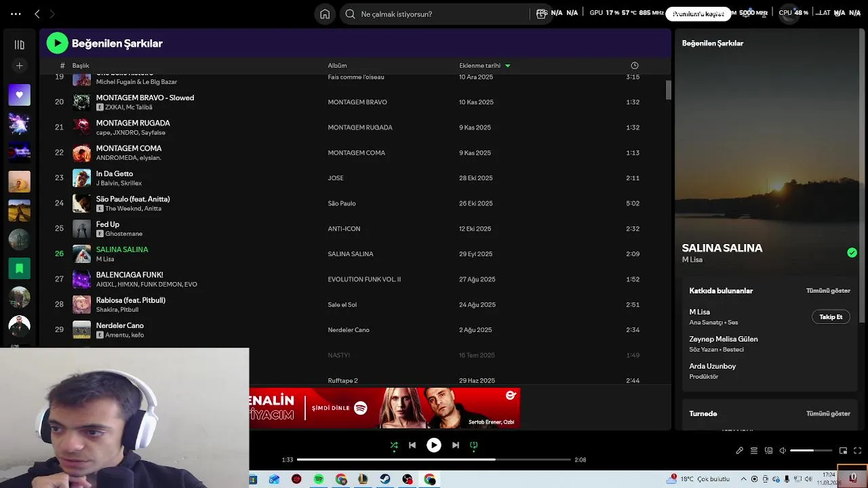Open contributor Zeynep Melisa Gülen
Viewport: 868px width, 488px height.
click(724, 339)
